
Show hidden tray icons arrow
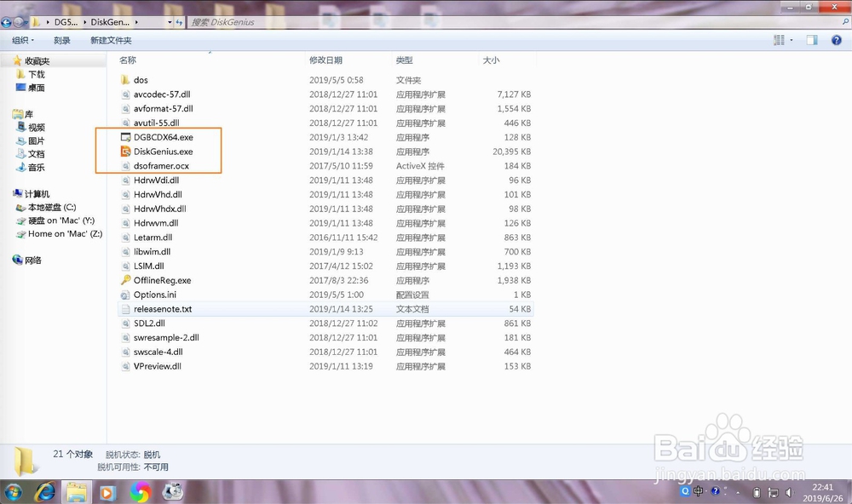[x=738, y=492]
